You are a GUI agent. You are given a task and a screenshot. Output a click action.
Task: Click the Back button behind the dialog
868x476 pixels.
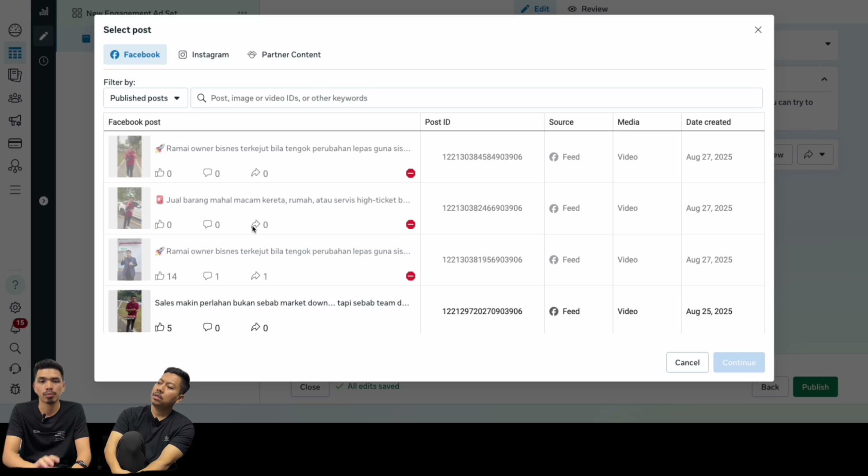(x=770, y=387)
